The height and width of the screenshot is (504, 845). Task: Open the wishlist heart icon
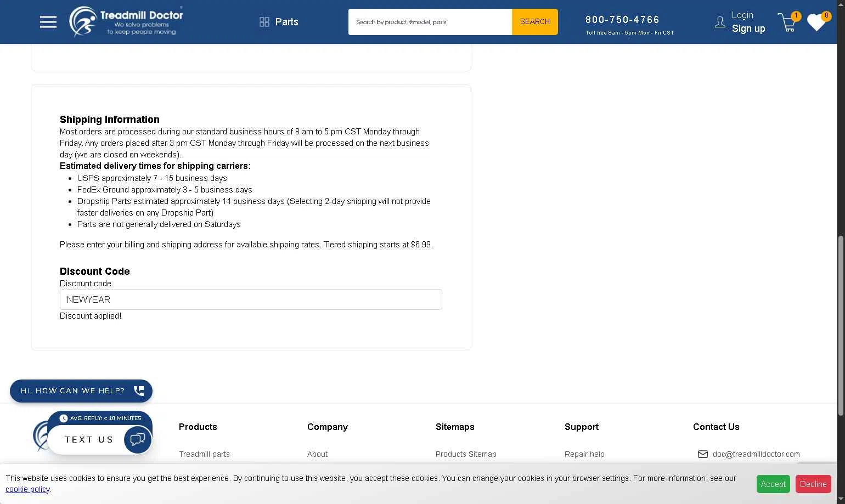click(817, 22)
